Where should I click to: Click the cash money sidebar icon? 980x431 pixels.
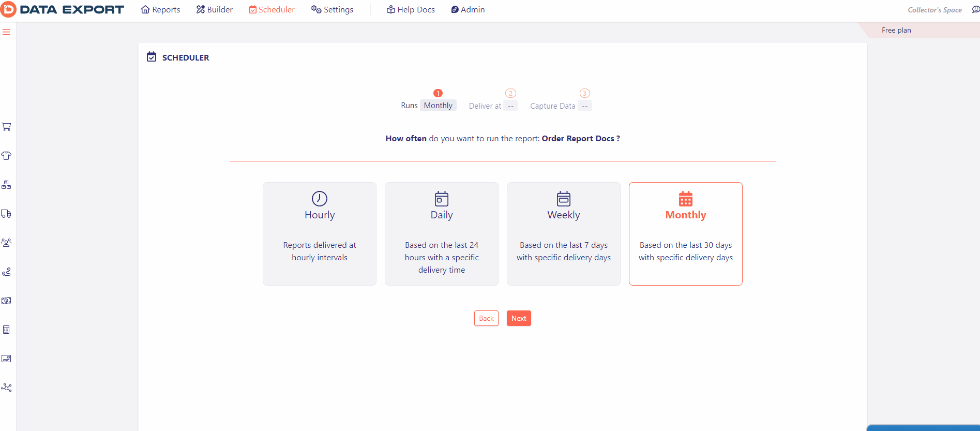[x=6, y=301]
